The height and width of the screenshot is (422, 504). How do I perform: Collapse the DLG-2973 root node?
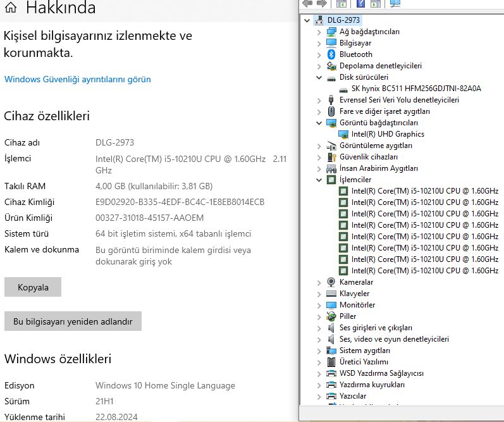pyautogui.click(x=307, y=20)
